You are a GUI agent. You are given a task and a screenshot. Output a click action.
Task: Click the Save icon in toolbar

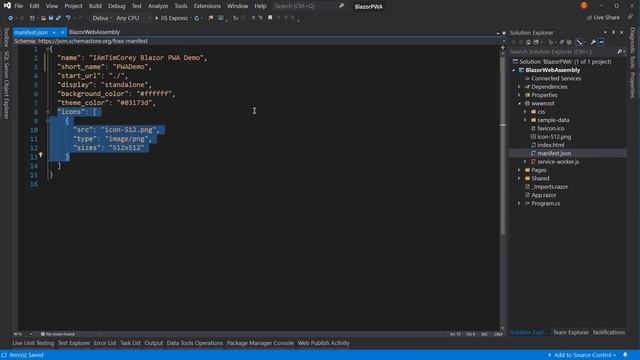point(51,18)
